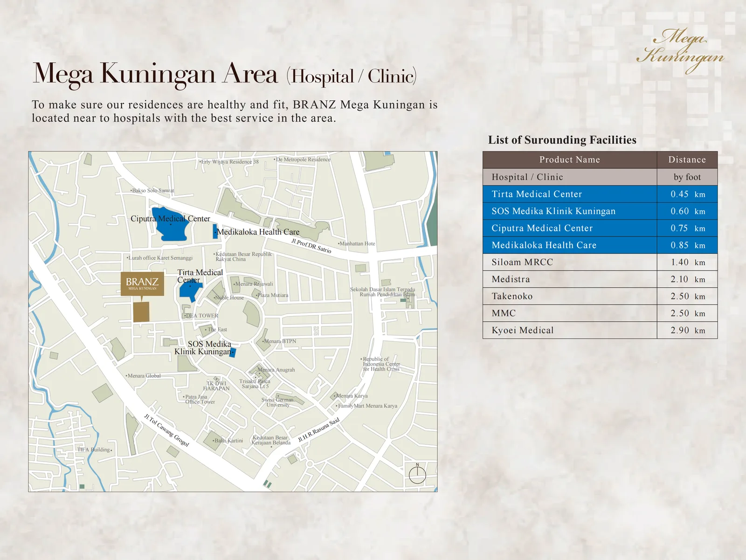Click the Republic of Indonesia Center label

coord(380,364)
